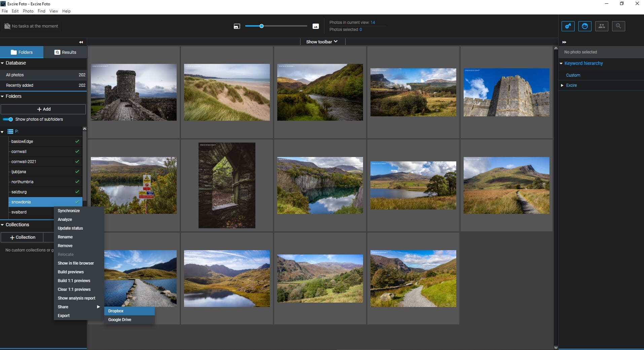Select Recently added in Database
The width and height of the screenshot is (644, 350).
tap(43, 85)
